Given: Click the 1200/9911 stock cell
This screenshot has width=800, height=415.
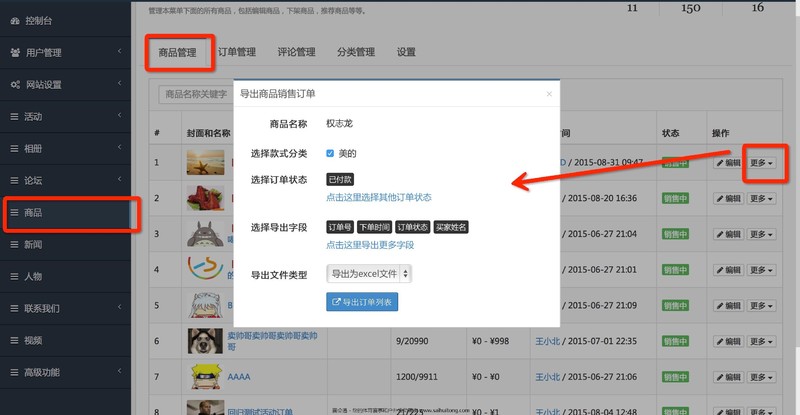Looking at the screenshot, I should pyautogui.click(x=417, y=377).
